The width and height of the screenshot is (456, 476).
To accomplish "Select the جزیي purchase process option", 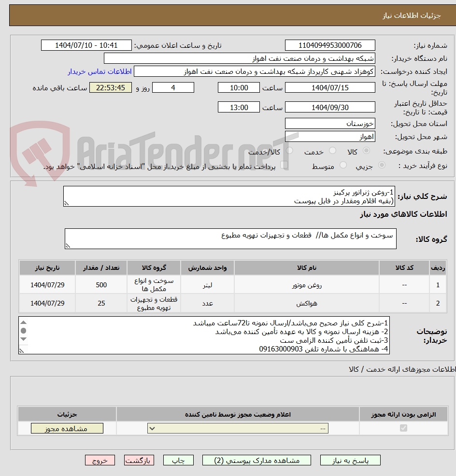I will tap(383, 165).
